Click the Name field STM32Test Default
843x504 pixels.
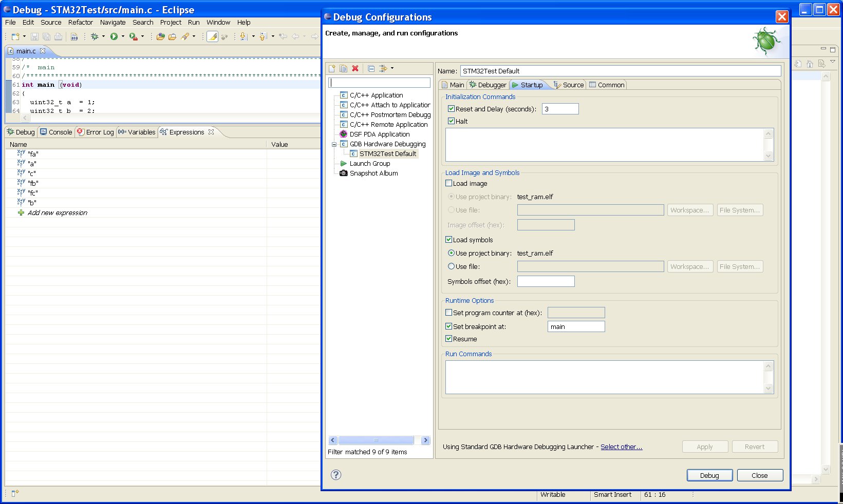click(x=621, y=71)
